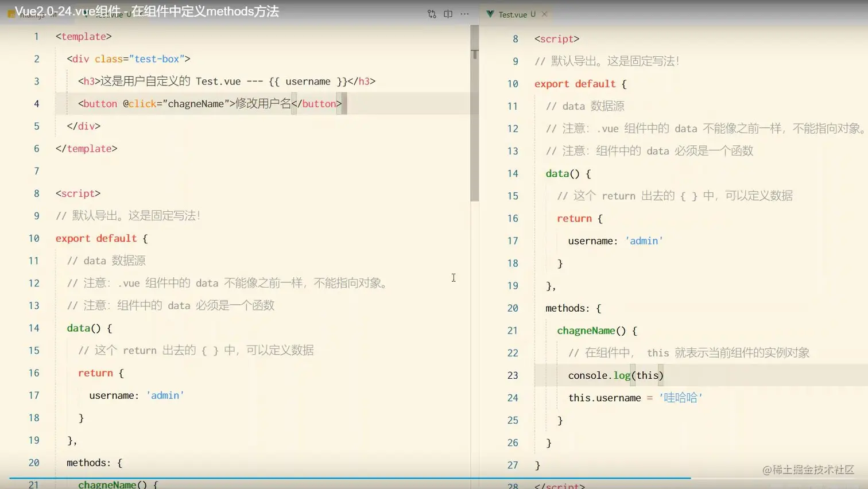Click line number 4 in left editor gutter
The width and height of the screenshot is (868, 489).
[x=36, y=104]
